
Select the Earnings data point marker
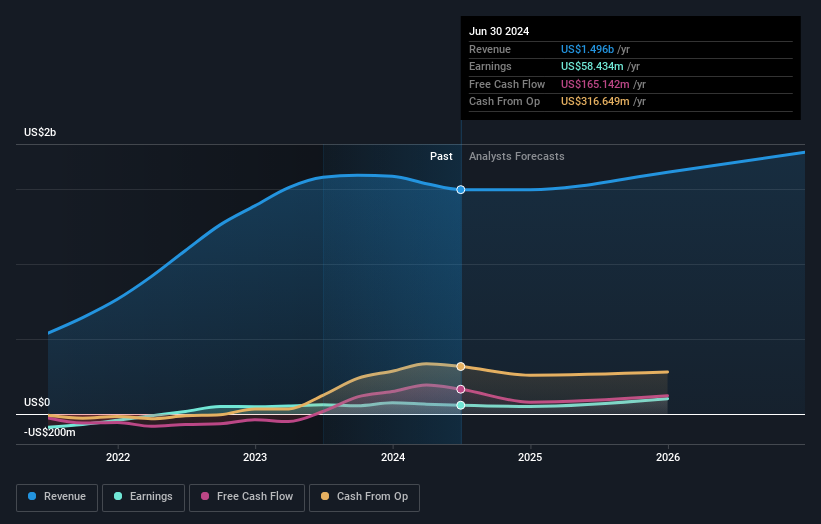click(461, 405)
